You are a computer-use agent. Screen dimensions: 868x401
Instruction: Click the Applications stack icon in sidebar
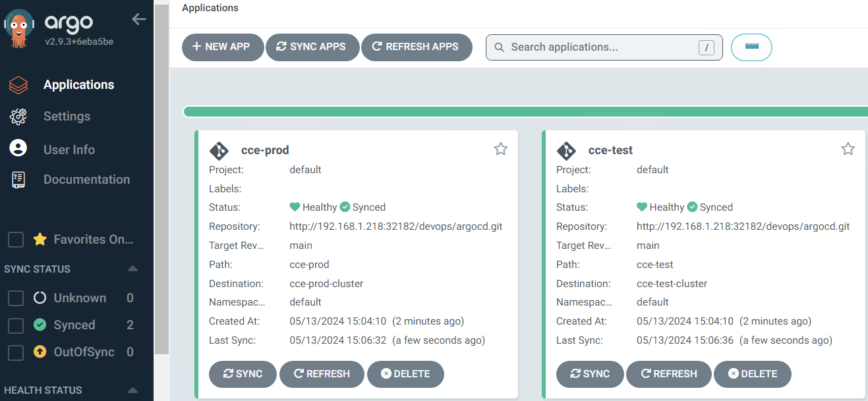pos(18,85)
